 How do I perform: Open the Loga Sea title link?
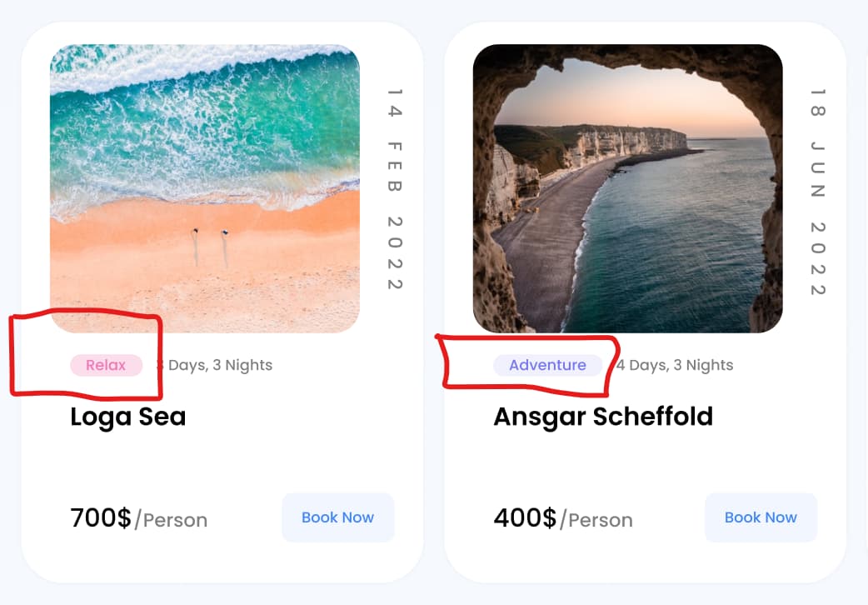pyautogui.click(x=128, y=417)
